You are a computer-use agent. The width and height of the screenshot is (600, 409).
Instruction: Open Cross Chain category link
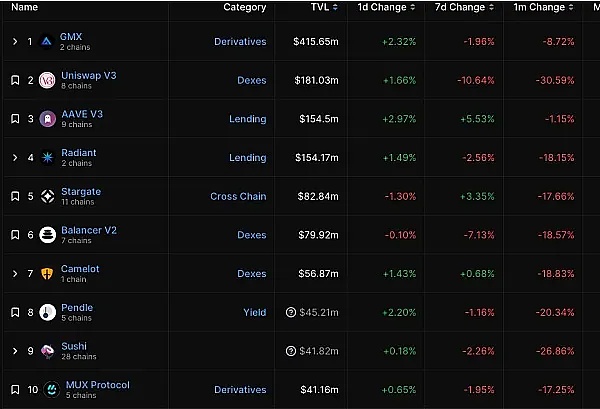tap(238, 197)
